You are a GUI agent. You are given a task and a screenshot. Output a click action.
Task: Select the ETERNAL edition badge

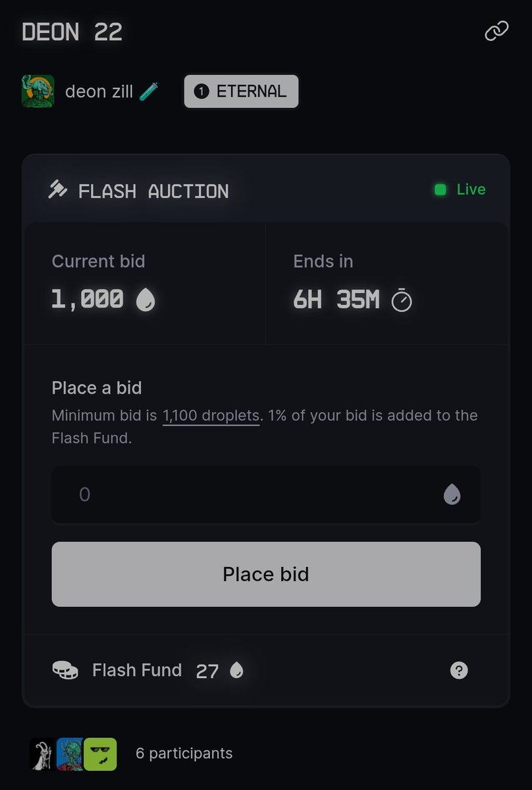(x=241, y=91)
